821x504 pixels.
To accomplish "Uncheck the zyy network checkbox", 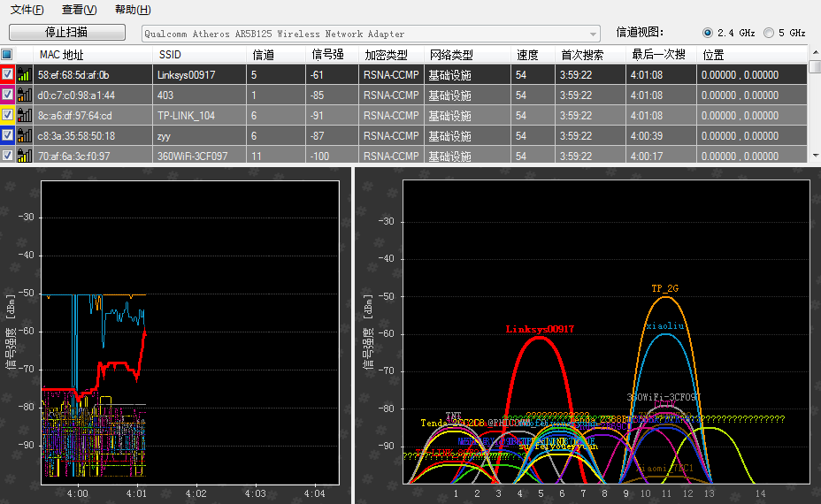I will click(x=7, y=135).
